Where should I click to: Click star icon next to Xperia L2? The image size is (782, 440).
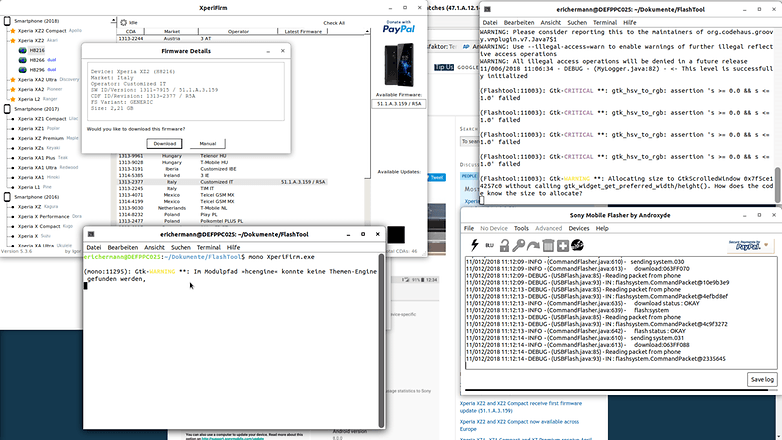click(13, 99)
